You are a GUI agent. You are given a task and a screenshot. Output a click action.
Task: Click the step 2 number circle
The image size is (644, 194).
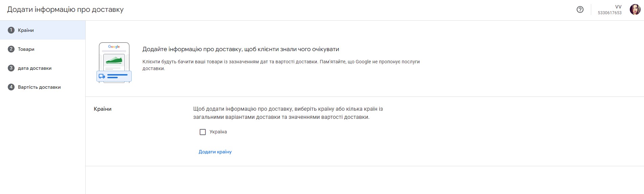(11, 49)
